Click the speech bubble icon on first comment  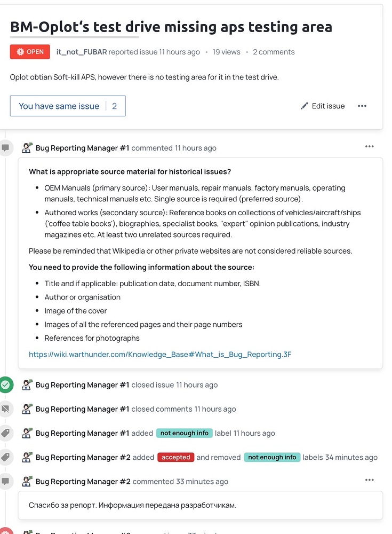pyautogui.click(x=6, y=148)
